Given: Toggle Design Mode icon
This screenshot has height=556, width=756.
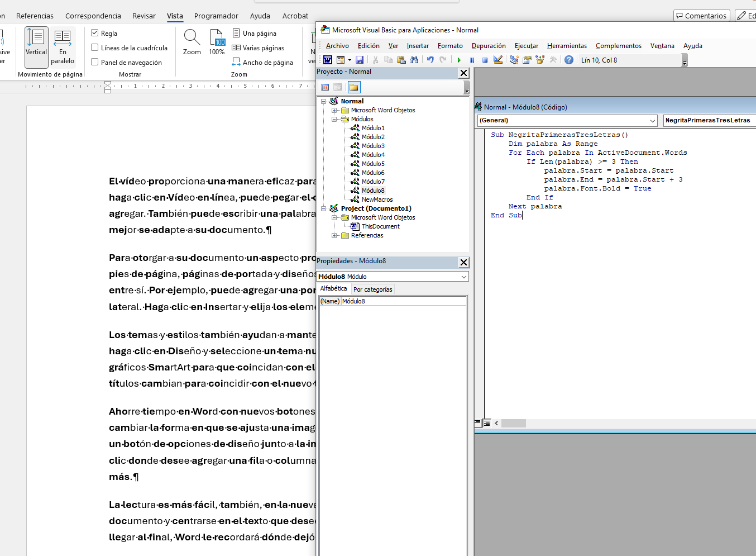Looking at the screenshot, I should coord(498,60).
